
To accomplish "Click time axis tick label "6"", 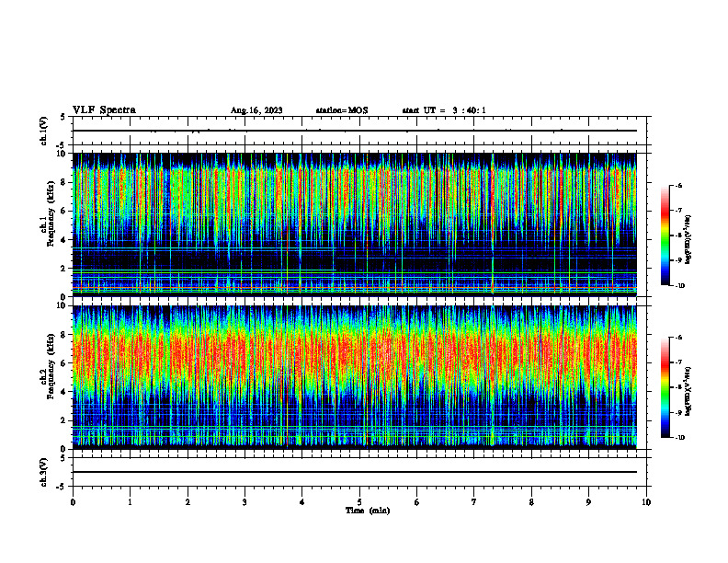I will pos(417,502).
